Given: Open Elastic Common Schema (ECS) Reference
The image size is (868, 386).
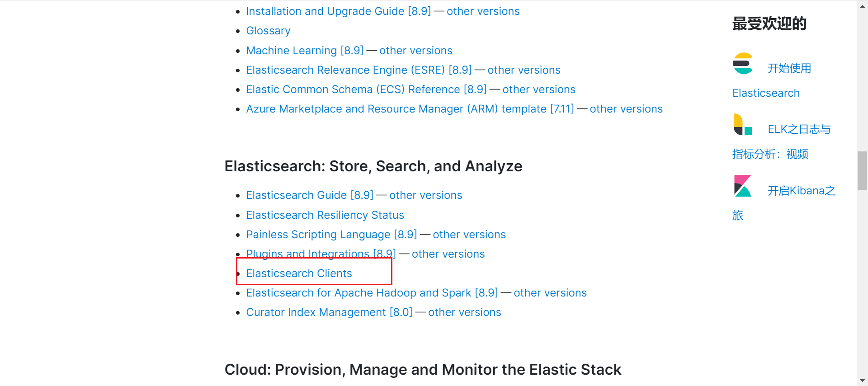Looking at the screenshot, I should 366,89.
